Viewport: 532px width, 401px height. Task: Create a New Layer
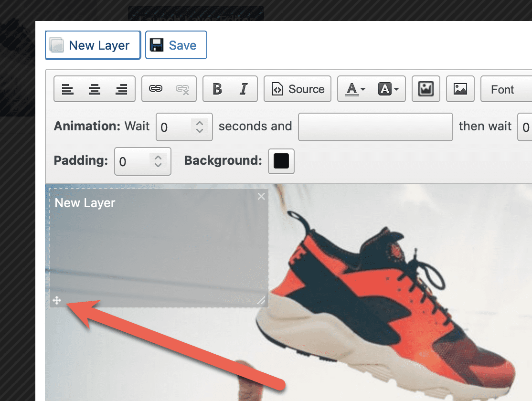pyautogui.click(x=92, y=45)
